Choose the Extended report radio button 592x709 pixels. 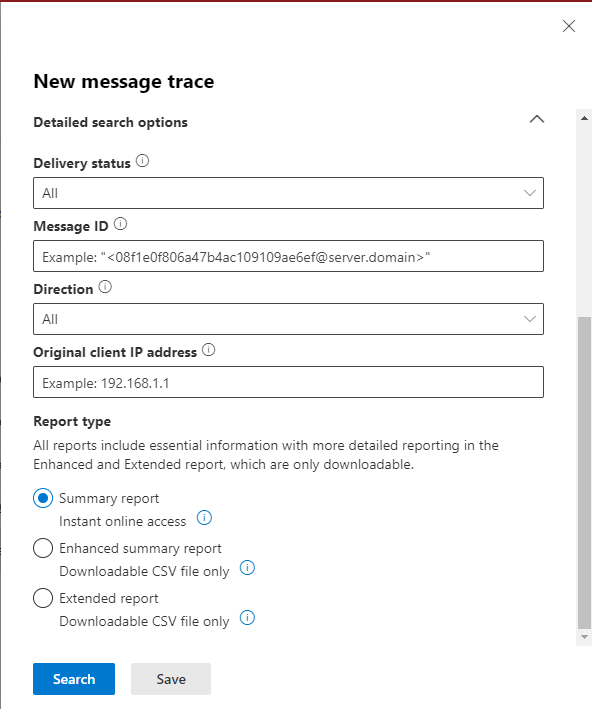click(x=43, y=599)
